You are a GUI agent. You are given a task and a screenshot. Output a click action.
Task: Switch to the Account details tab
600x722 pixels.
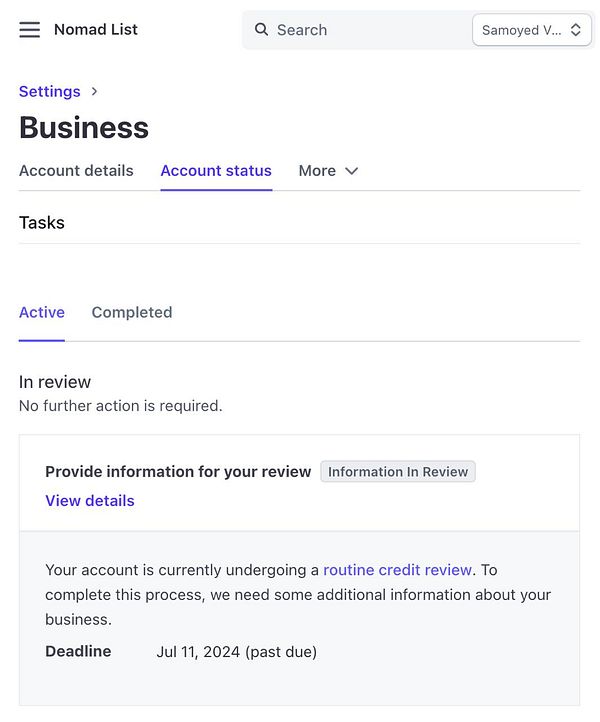click(76, 171)
